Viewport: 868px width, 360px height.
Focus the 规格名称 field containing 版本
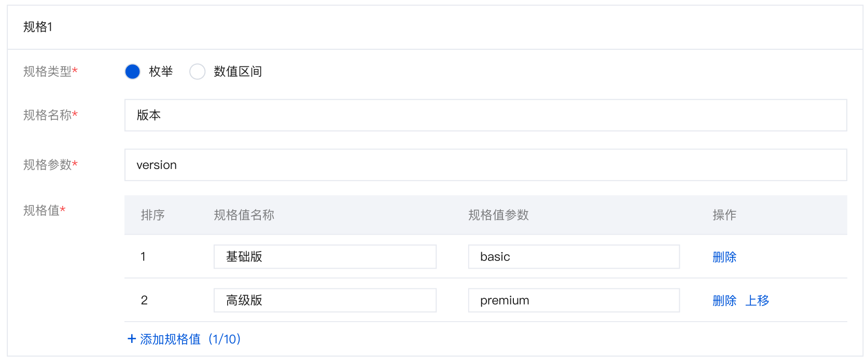click(x=485, y=115)
